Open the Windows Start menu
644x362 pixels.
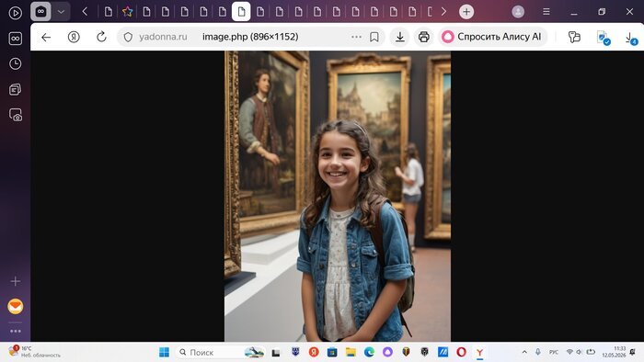pos(164,352)
